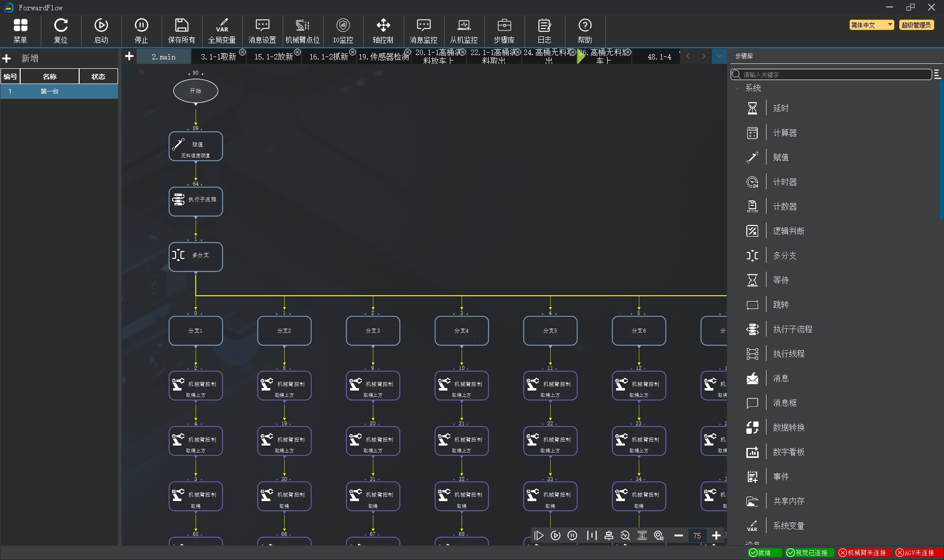Click the zoom in plus button
The width and height of the screenshot is (944, 560).
(716, 535)
